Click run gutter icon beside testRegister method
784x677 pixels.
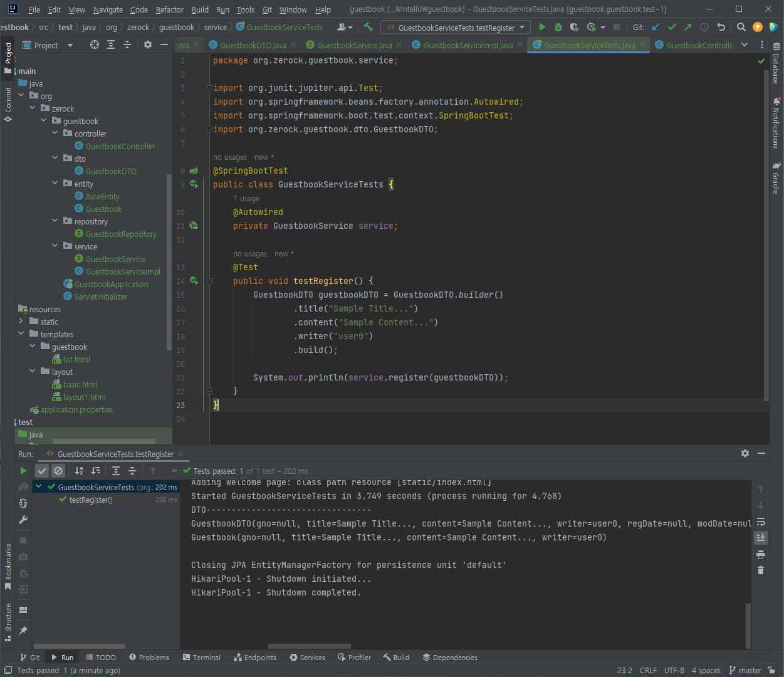pyautogui.click(x=194, y=281)
